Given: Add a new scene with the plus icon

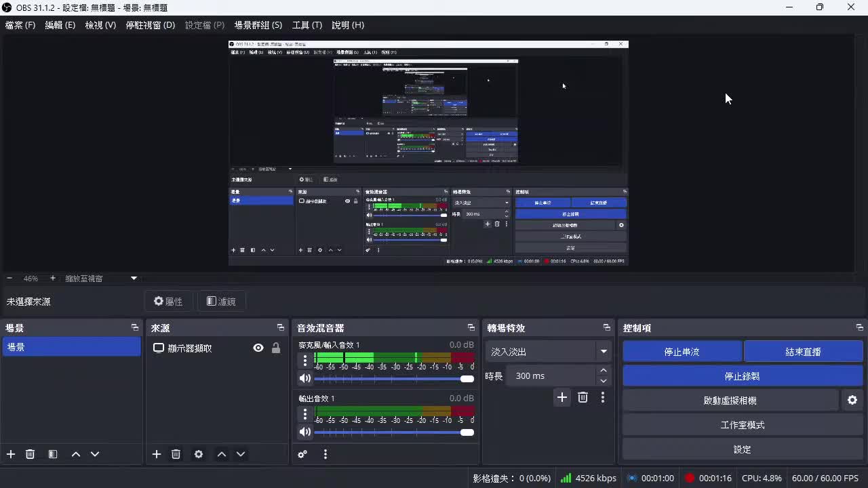Looking at the screenshot, I should tap(11, 454).
